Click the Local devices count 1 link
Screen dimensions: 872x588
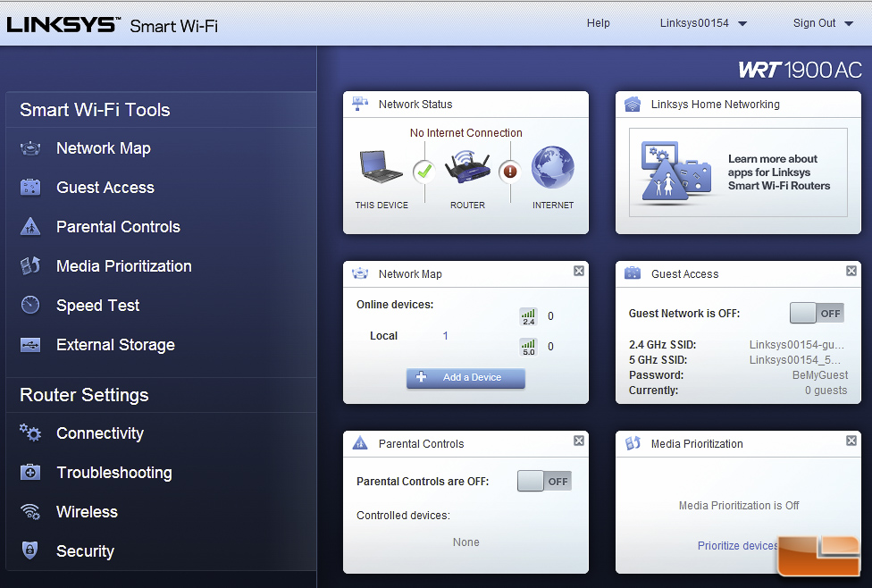[x=445, y=335]
